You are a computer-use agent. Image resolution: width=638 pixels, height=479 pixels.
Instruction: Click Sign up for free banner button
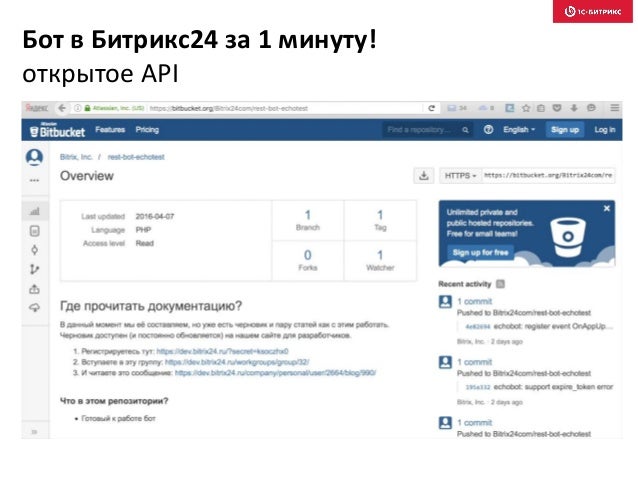tap(481, 253)
